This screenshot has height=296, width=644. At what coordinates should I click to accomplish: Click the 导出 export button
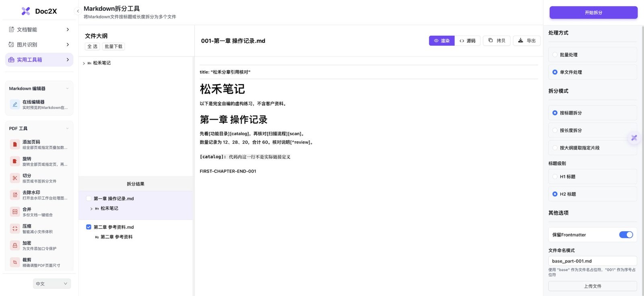pos(526,41)
